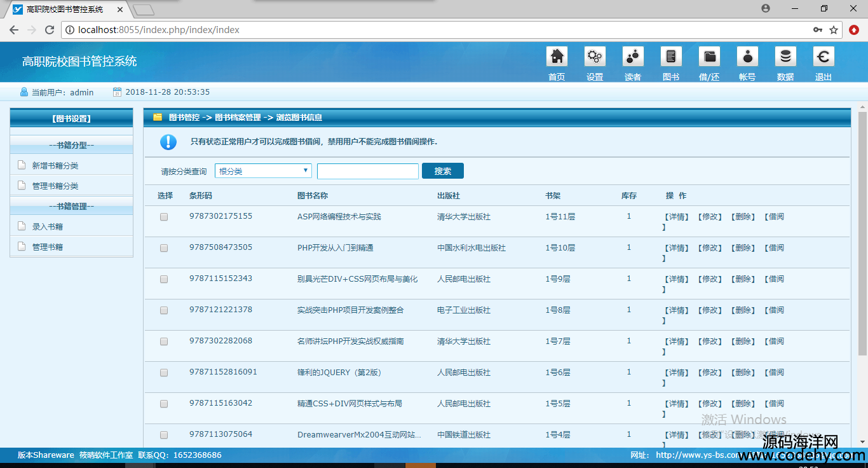This screenshot has height=468, width=868.
Task: Select 管理书籍 in the sidebar
Action: point(48,247)
